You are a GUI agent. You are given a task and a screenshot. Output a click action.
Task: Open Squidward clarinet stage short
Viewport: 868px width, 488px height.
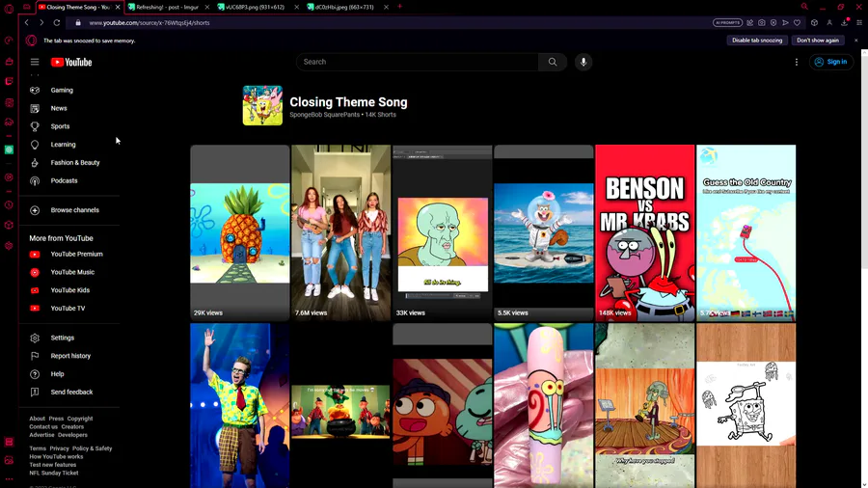(645, 406)
